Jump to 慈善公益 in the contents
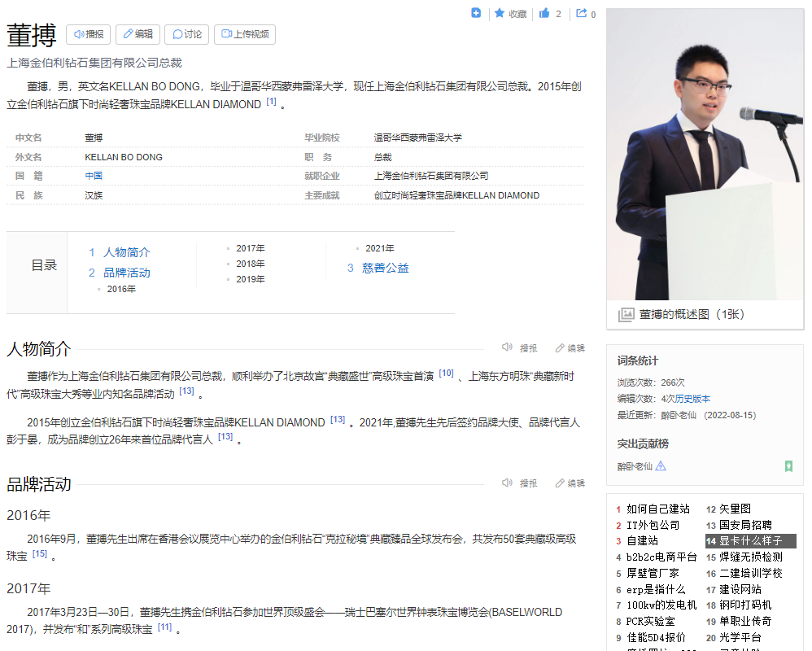 [x=386, y=268]
